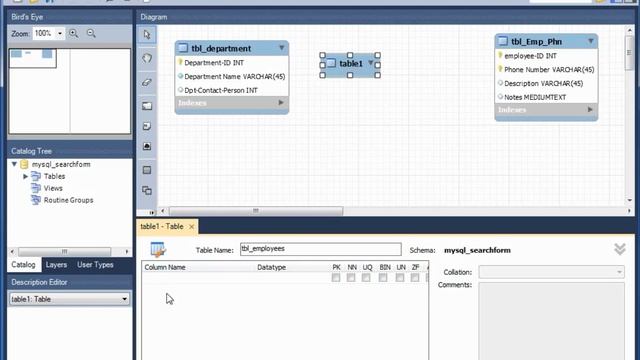Click the mysql_searchform schema icon

pyautogui.click(x=24, y=164)
